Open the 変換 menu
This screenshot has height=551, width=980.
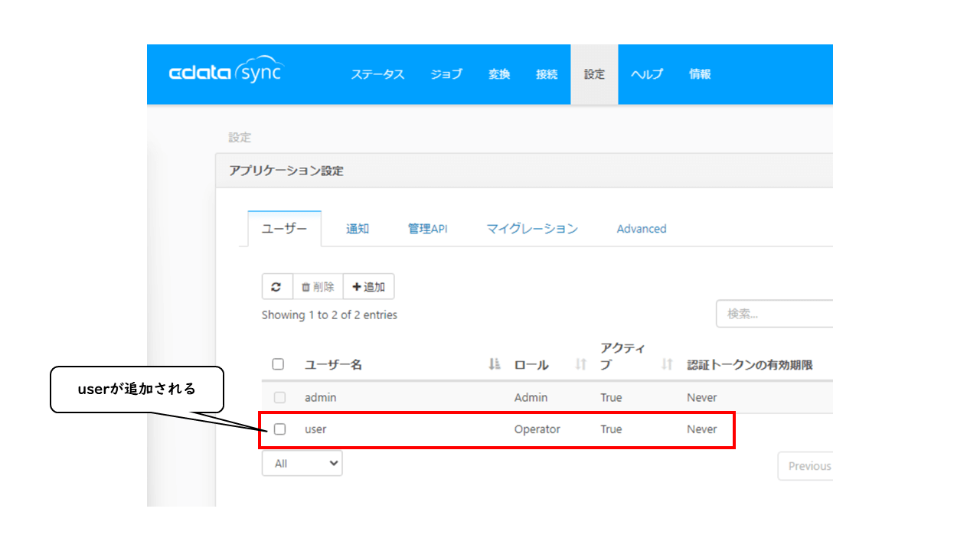click(499, 74)
